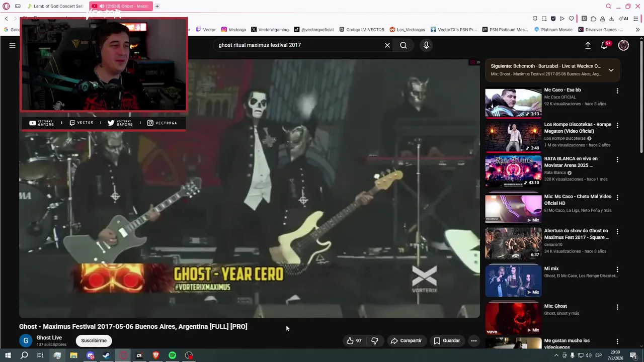Viewport: 644px width, 362px height.
Task: Start voice search with microphone icon
Action: click(x=426, y=45)
